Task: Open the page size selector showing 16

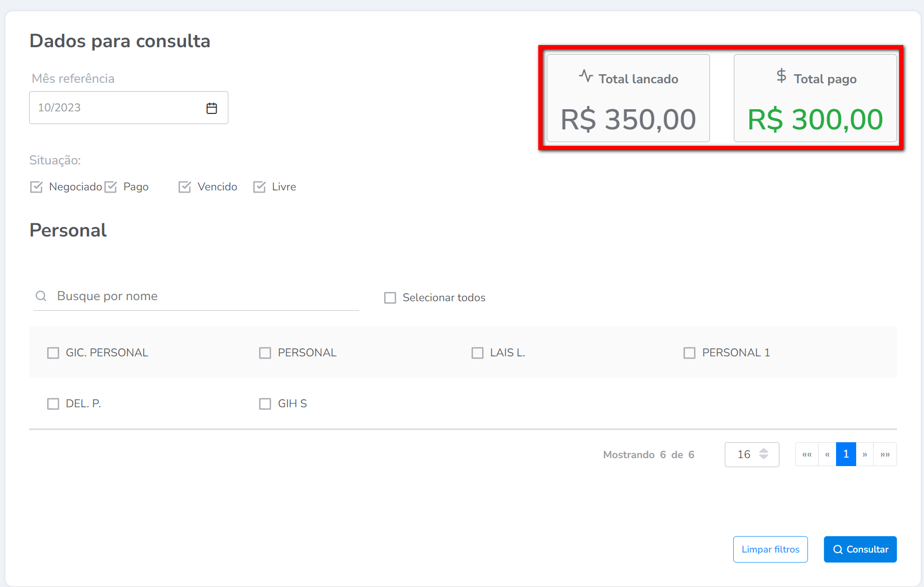Action: [752, 454]
